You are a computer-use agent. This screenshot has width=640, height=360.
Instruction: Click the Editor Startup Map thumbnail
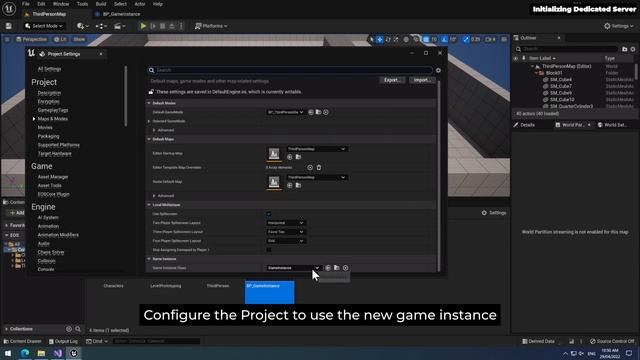[x=274, y=154]
